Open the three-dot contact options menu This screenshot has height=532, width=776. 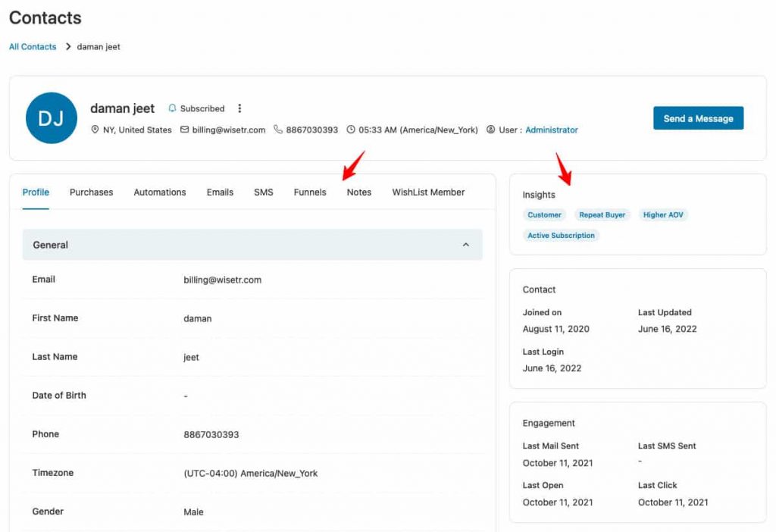point(239,108)
